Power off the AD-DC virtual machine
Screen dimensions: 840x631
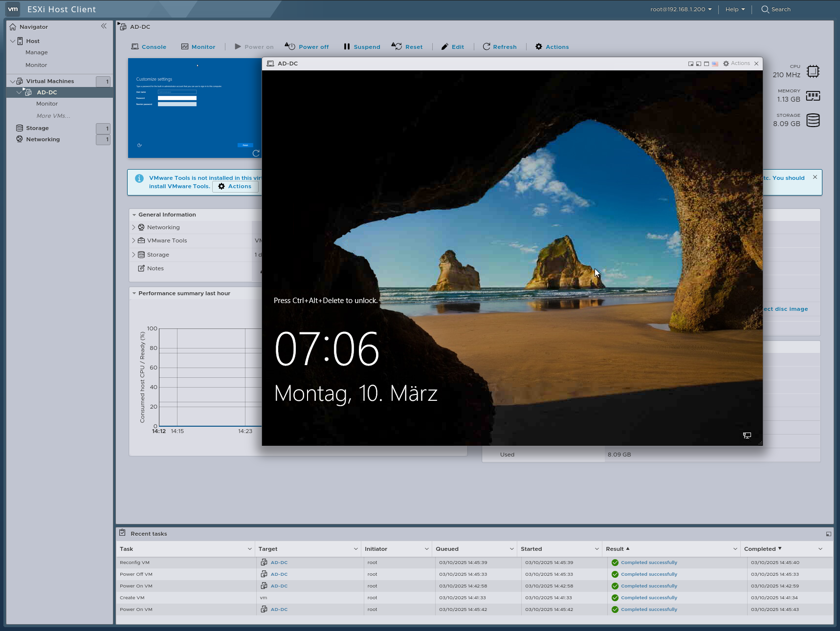[307, 46]
